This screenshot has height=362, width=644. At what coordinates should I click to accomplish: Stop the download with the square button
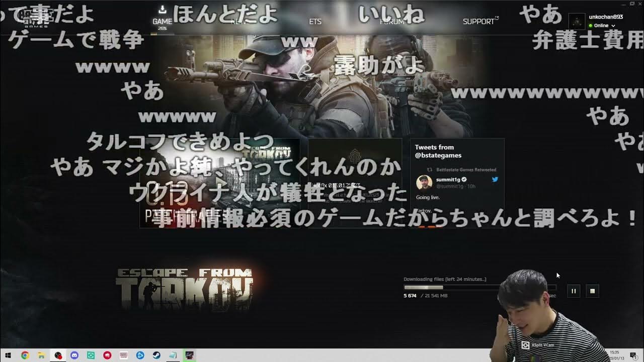tap(593, 291)
